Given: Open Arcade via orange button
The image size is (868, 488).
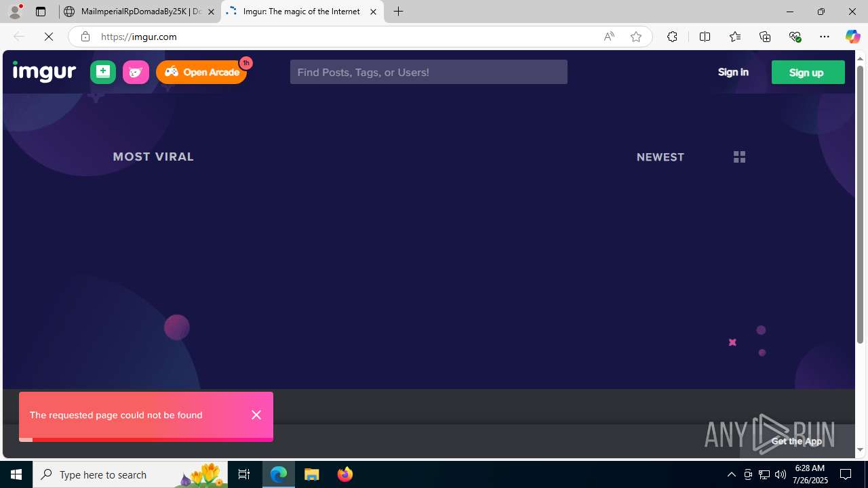Looking at the screenshot, I should (x=201, y=72).
